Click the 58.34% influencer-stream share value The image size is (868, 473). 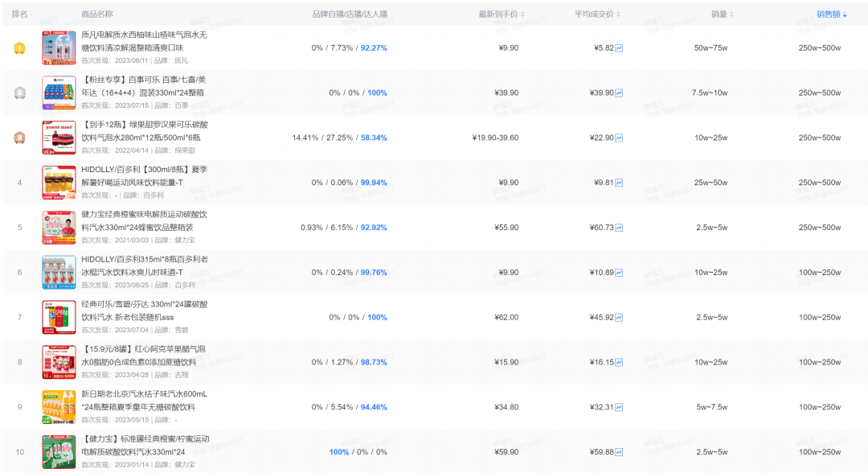[374, 138]
